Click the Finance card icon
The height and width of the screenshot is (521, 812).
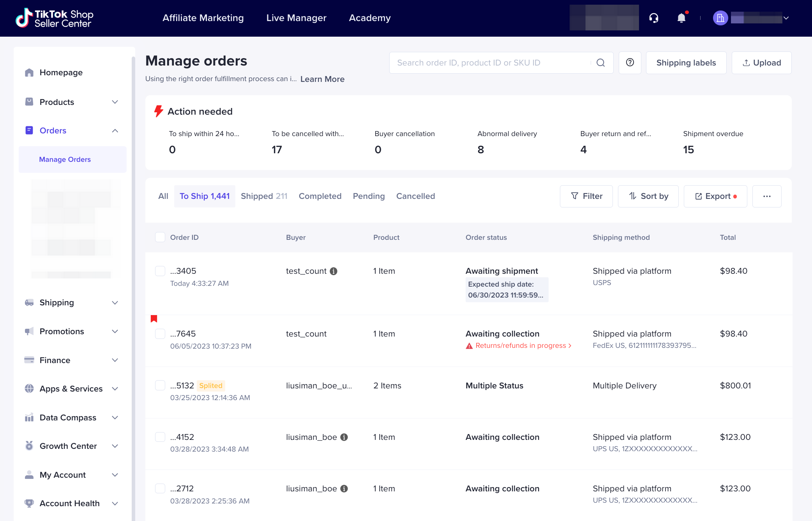pyautogui.click(x=29, y=360)
